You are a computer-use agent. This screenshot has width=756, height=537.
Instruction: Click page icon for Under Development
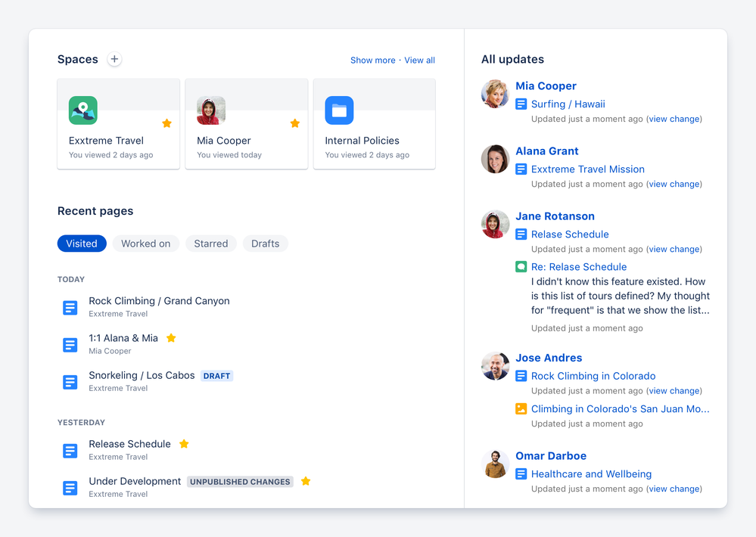coord(70,488)
